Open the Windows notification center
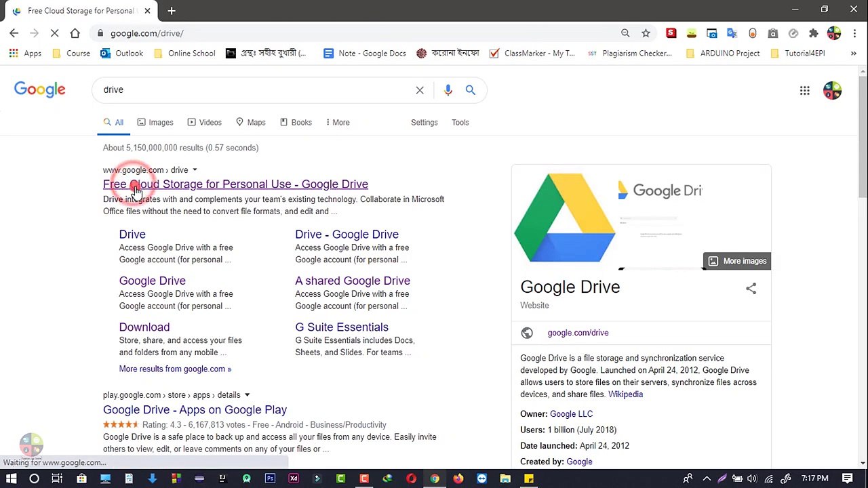The width and height of the screenshot is (868, 488). (x=848, y=479)
